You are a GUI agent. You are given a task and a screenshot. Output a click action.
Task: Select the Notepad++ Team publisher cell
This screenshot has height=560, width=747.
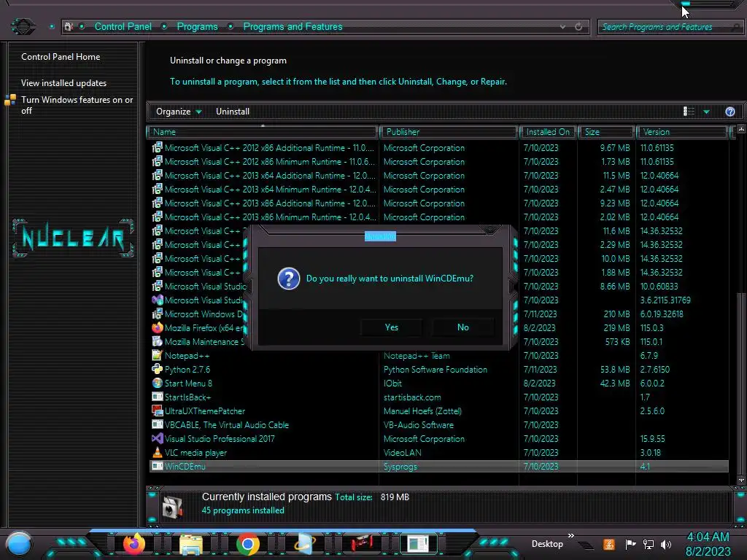[x=417, y=355]
